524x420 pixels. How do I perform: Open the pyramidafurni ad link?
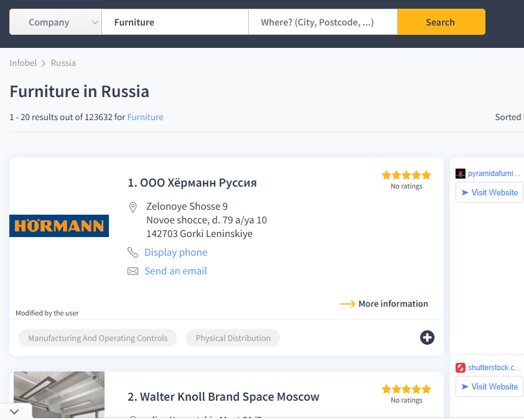(494, 174)
